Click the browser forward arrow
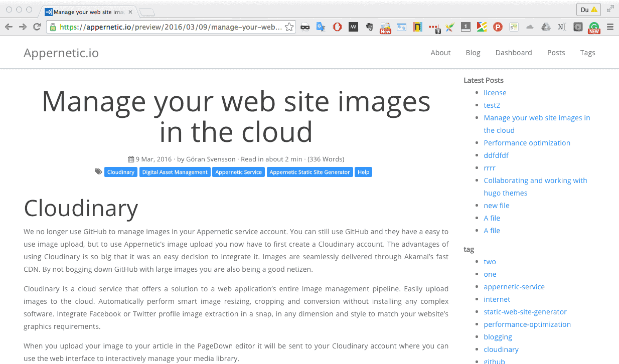This screenshot has width=619, height=364. point(23,27)
